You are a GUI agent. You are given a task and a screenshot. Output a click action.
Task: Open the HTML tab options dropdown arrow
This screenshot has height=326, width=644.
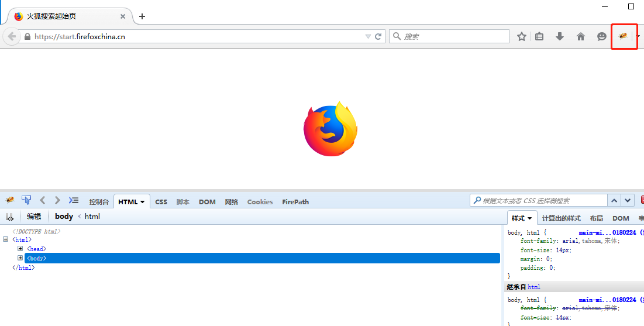click(143, 202)
